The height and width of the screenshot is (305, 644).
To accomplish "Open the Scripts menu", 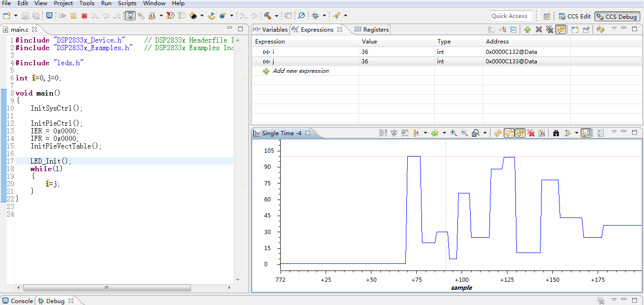I will (127, 3).
